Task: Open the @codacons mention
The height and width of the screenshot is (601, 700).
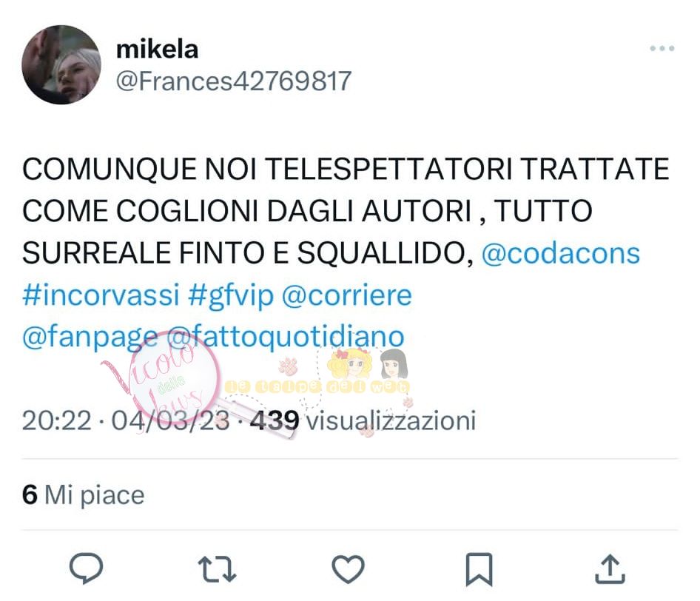Action: (x=560, y=253)
